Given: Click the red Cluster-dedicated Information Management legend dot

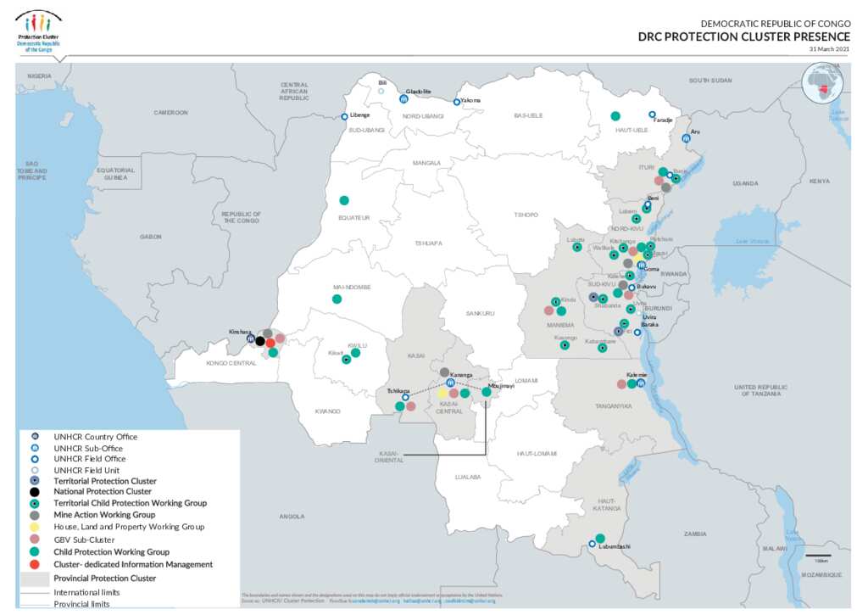Looking at the screenshot, I should (x=32, y=563).
